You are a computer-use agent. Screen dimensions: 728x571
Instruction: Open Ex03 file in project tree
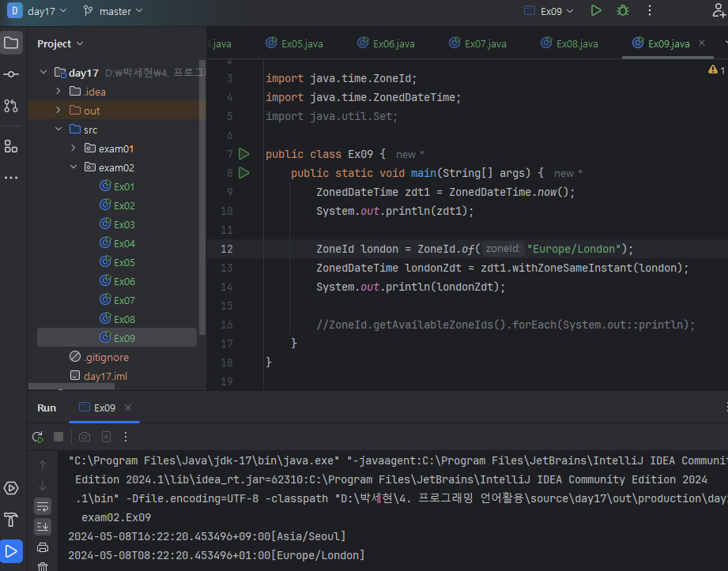pyautogui.click(x=124, y=224)
